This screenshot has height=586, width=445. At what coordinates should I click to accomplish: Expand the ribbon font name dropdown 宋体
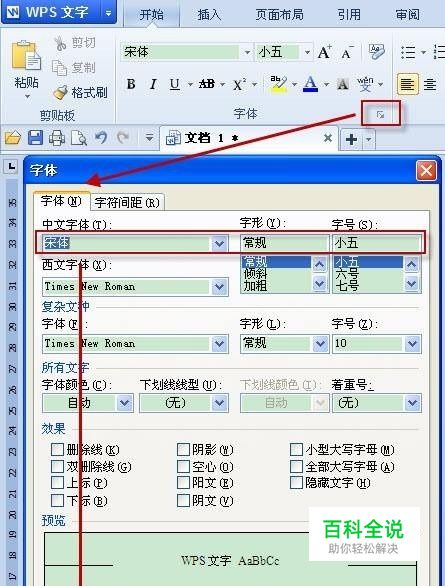point(247,52)
